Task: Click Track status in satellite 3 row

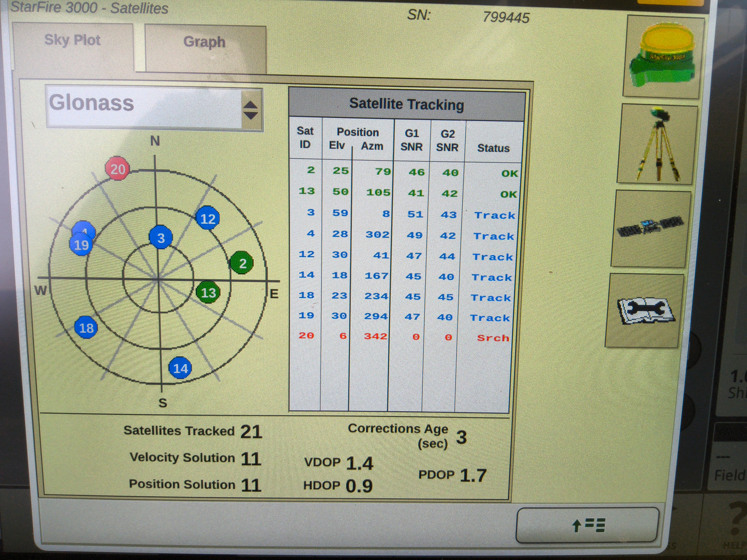Action: 495,215
